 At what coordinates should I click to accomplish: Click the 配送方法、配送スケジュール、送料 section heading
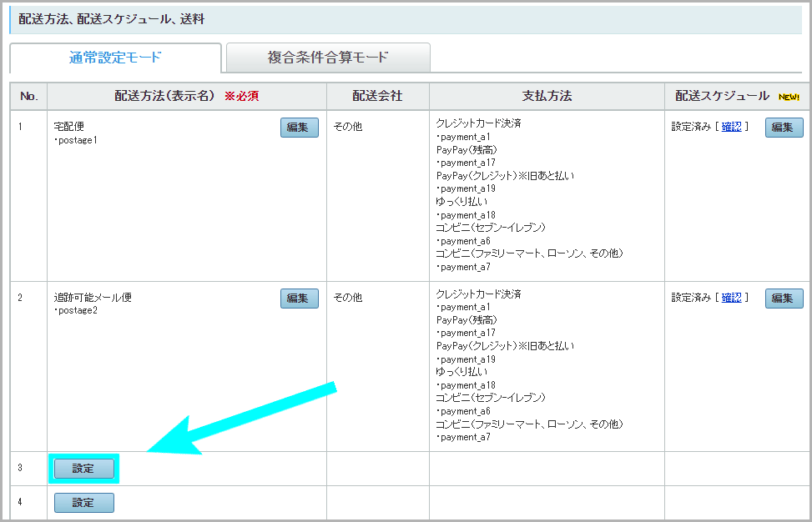[112, 20]
